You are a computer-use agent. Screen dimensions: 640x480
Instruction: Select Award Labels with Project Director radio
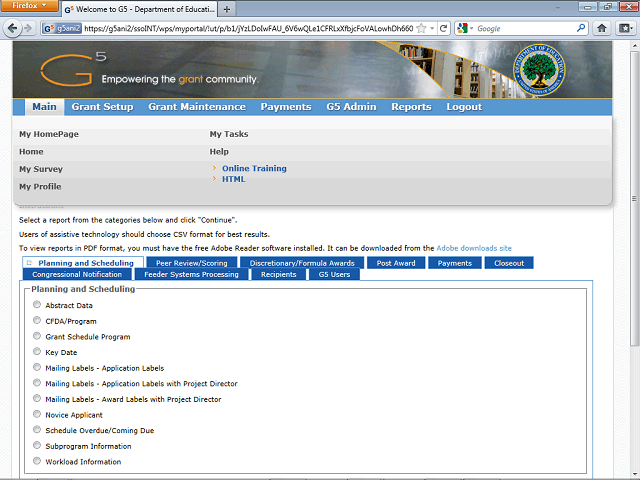pyautogui.click(x=37, y=398)
